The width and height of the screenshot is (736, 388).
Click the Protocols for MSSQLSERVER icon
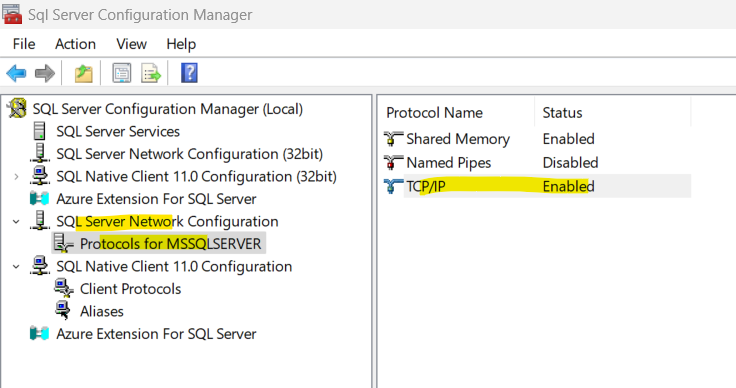[x=63, y=243]
